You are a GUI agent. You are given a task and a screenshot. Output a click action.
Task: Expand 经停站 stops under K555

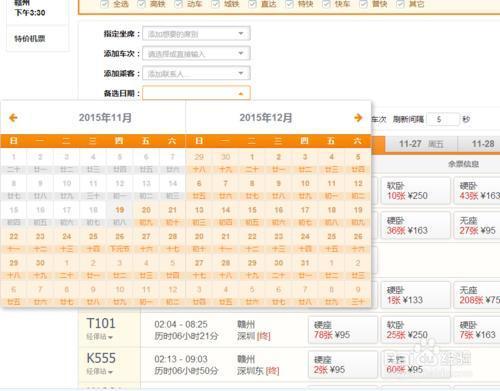click(x=100, y=371)
